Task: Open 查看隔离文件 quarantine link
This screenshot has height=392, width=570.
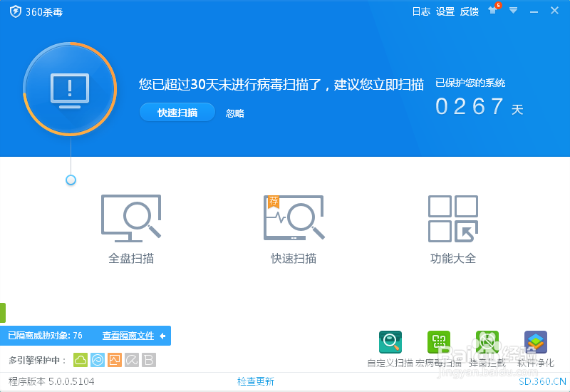Action: point(128,336)
